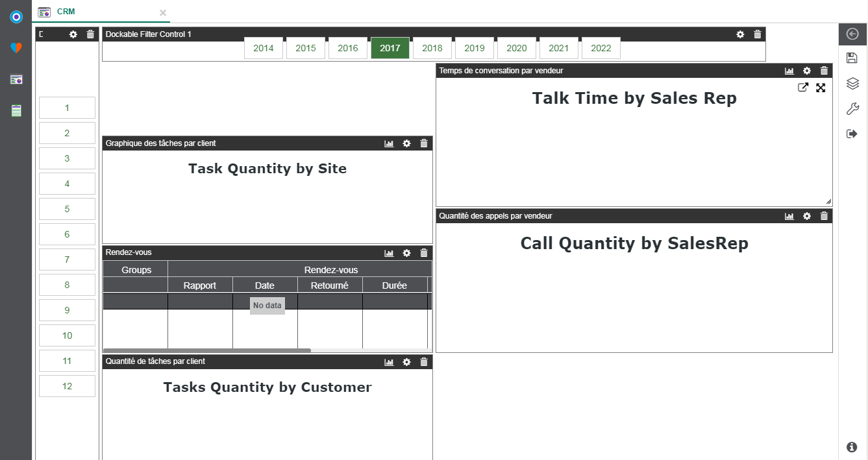
Task: Click the Date column header
Action: (x=264, y=285)
